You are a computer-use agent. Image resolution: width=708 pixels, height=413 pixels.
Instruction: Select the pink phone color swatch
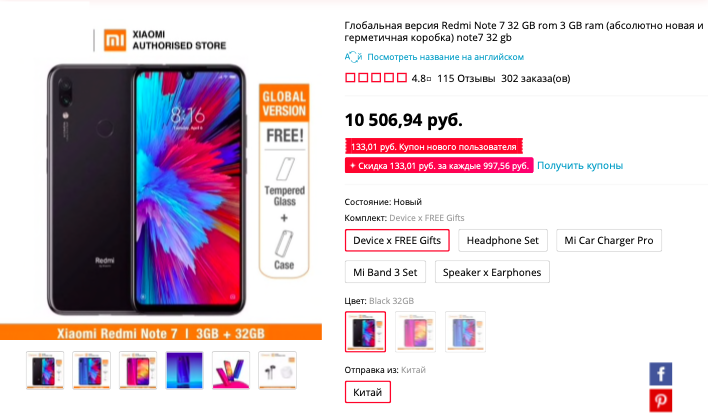(x=415, y=331)
